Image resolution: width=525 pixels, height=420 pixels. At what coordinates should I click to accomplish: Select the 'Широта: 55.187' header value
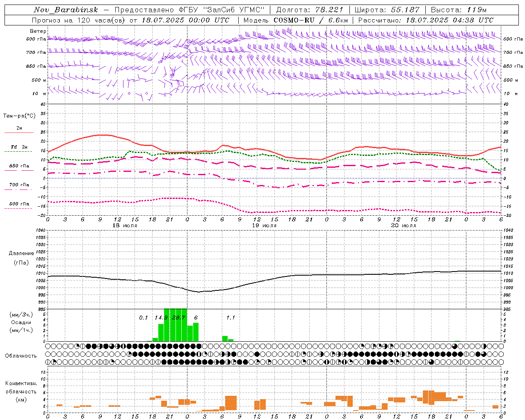click(x=387, y=10)
